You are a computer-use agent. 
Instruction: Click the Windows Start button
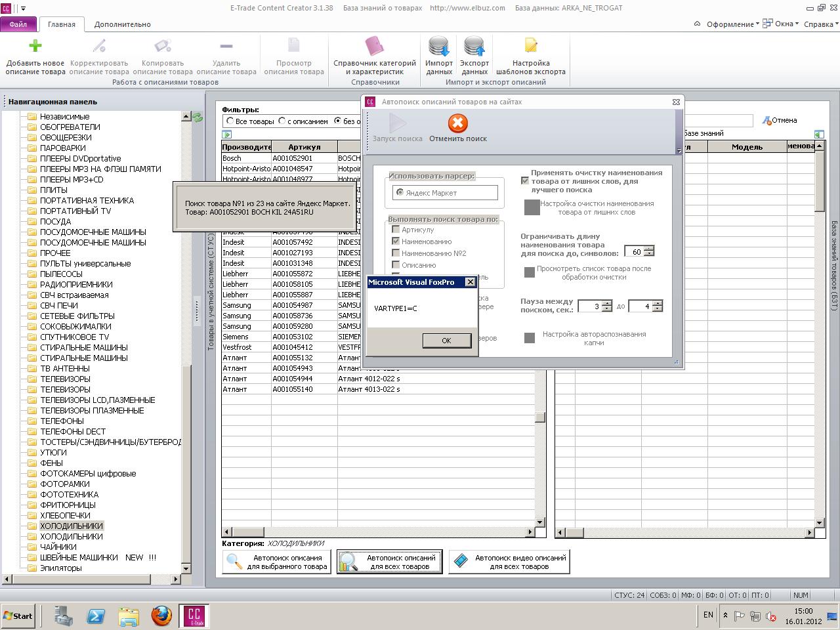[x=18, y=616]
